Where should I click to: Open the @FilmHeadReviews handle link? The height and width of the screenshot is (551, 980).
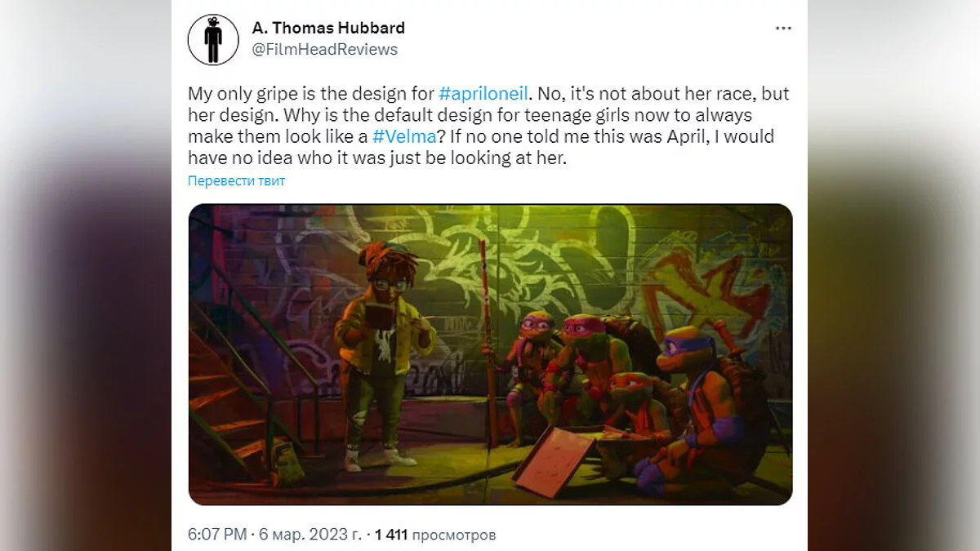324,50
